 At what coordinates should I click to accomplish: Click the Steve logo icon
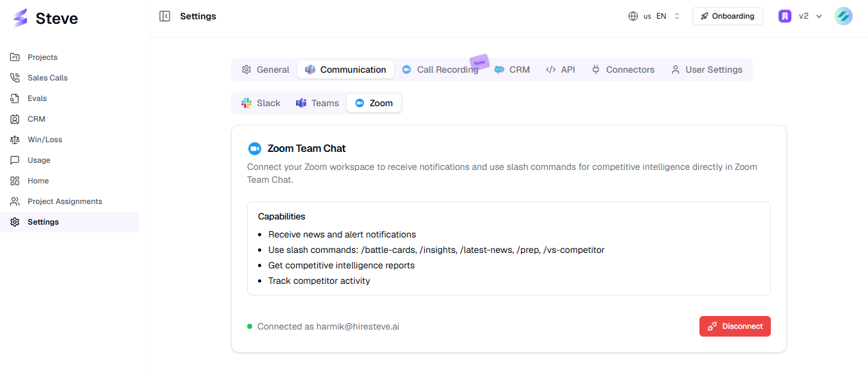(21, 18)
